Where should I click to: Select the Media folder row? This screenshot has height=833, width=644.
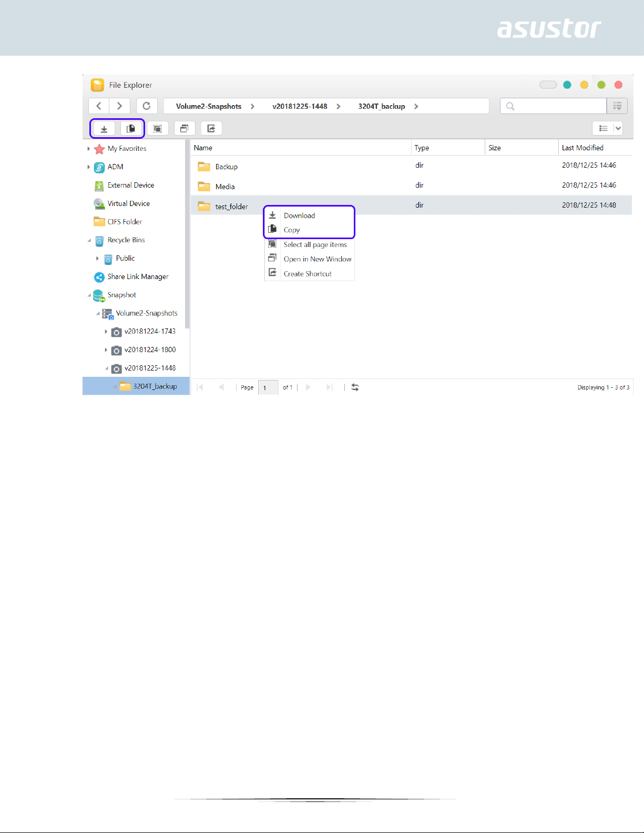[x=412, y=186]
